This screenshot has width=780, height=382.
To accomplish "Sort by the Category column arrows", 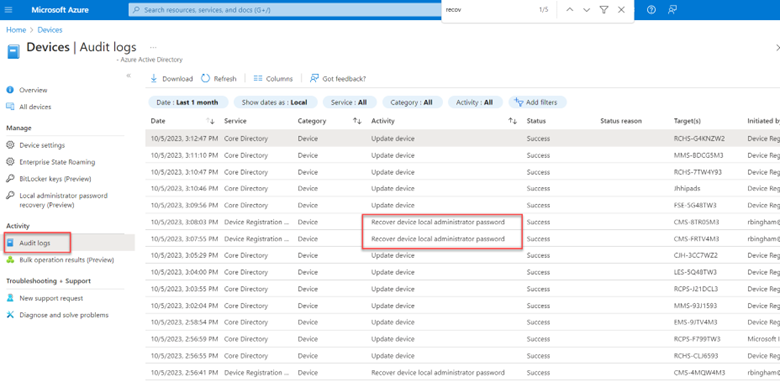I will [x=357, y=121].
